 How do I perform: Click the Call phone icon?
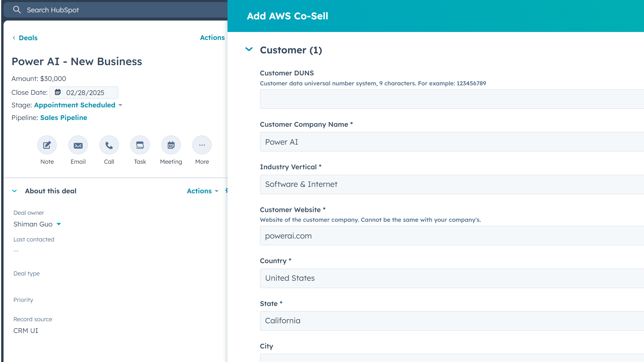(109, 145)
